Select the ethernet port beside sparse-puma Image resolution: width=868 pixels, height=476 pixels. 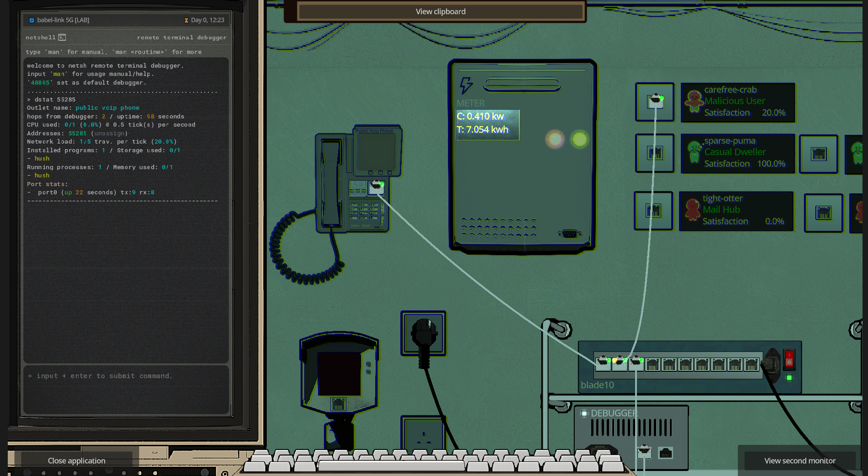click(655, 153)
